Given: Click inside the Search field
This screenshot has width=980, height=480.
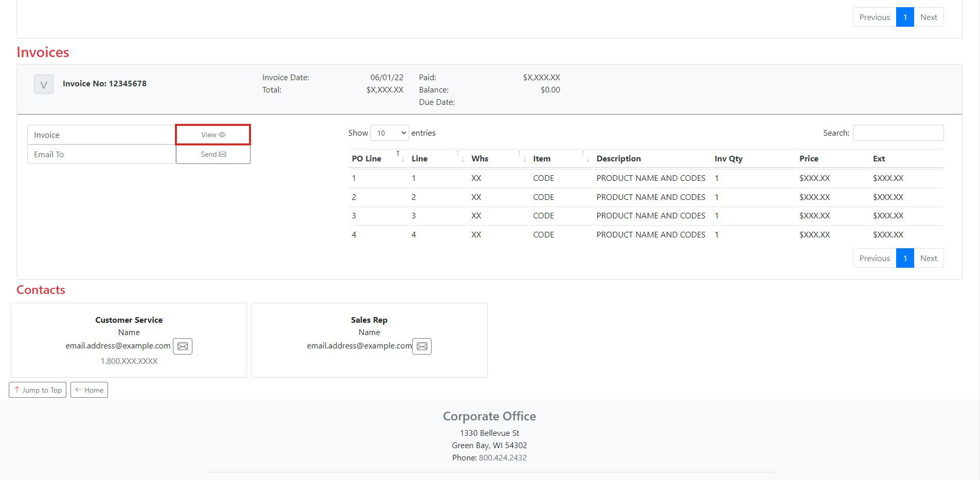Looking at the screenshot, I should pyautogui.click(x=898, y=133).
